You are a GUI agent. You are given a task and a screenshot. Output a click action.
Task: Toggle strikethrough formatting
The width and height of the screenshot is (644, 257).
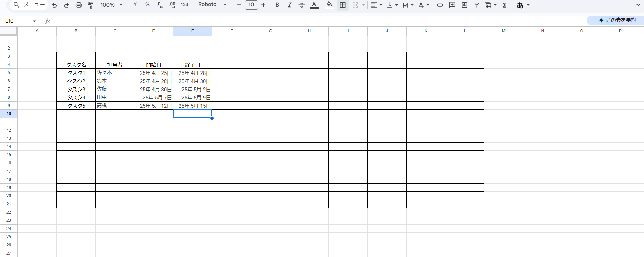click(302, 5)
